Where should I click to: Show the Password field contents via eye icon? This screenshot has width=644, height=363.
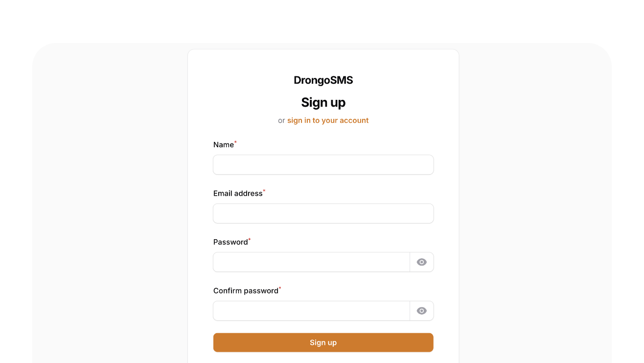[421, 262]
